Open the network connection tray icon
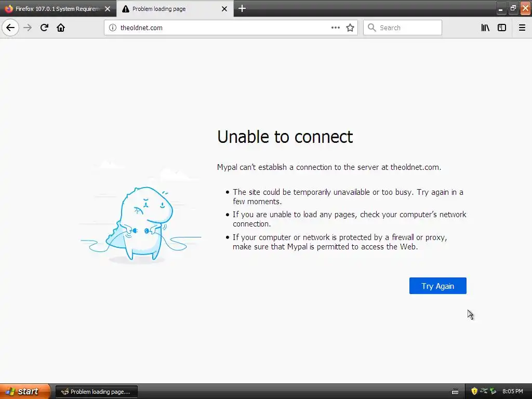The width and height of the screenshot is (532, 399). tap(484, 391)
